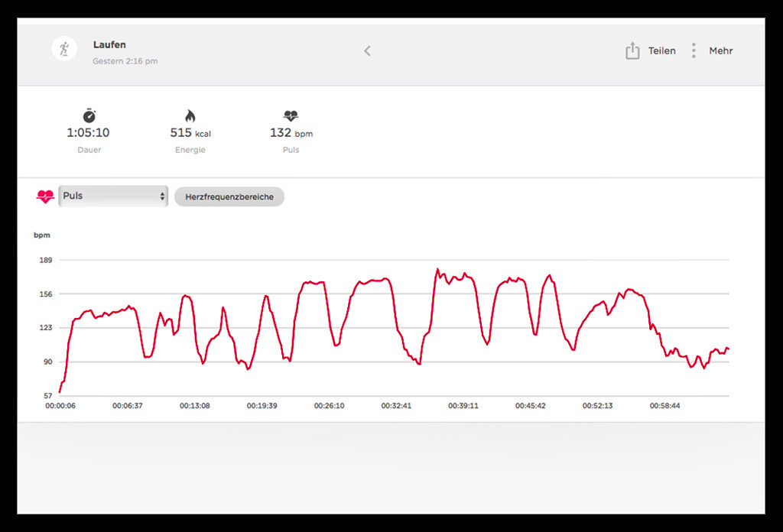Click the stopwatch Dauer icon

point(89,115)
